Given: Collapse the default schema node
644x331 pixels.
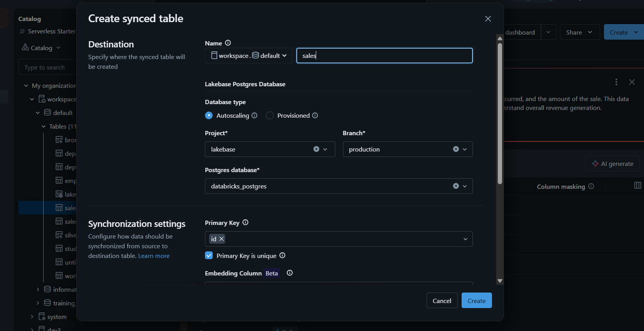Looking at the screenshot, I should coord(38,113).
